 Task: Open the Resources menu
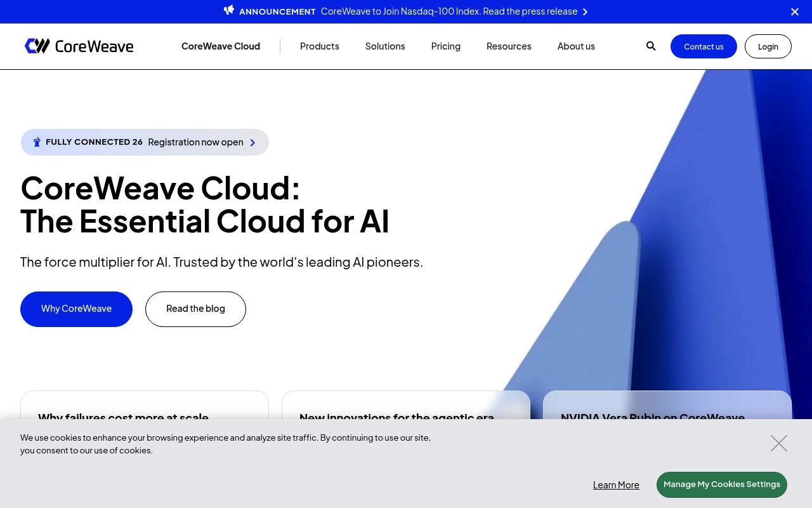coord(509,46)
